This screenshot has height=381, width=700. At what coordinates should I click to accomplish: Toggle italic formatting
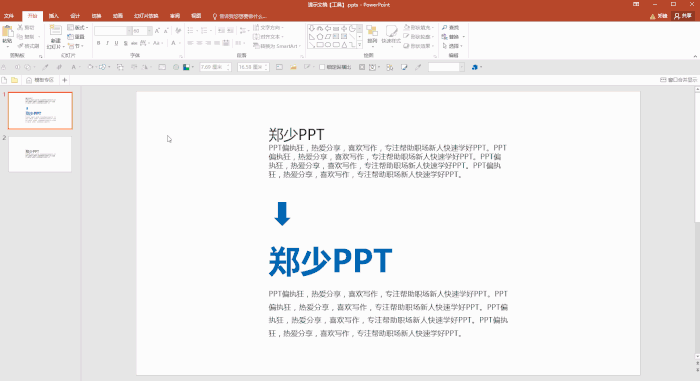coord(107,43)
